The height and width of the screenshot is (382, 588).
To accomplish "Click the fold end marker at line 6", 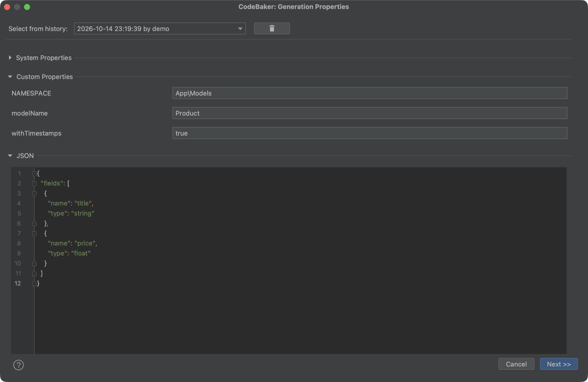I will (x=34, y=224).
